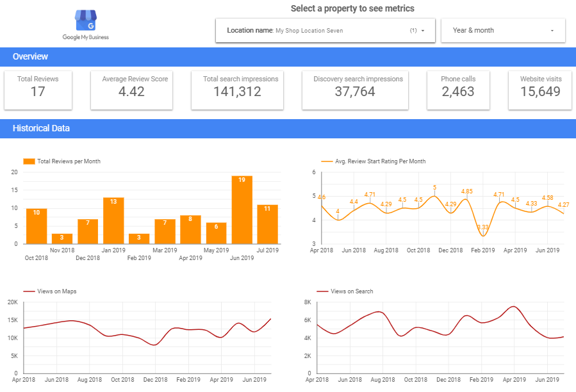Click the Oct 2018 bar showing 10
This screenshot has height=392, width=576.
pos(37,225)
